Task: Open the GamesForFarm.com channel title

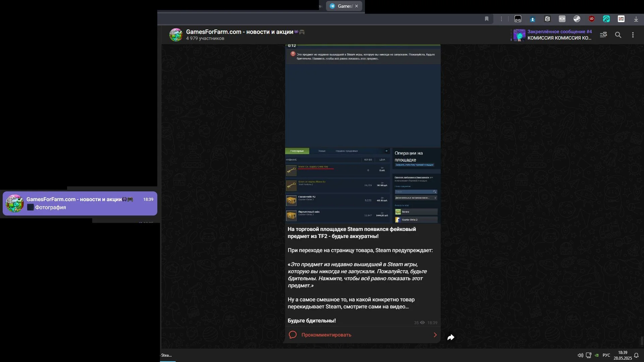Action: click(x=245, y=32)
